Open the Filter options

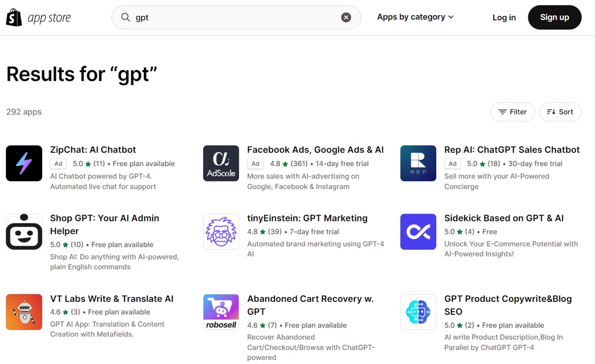tap(512, 112)
